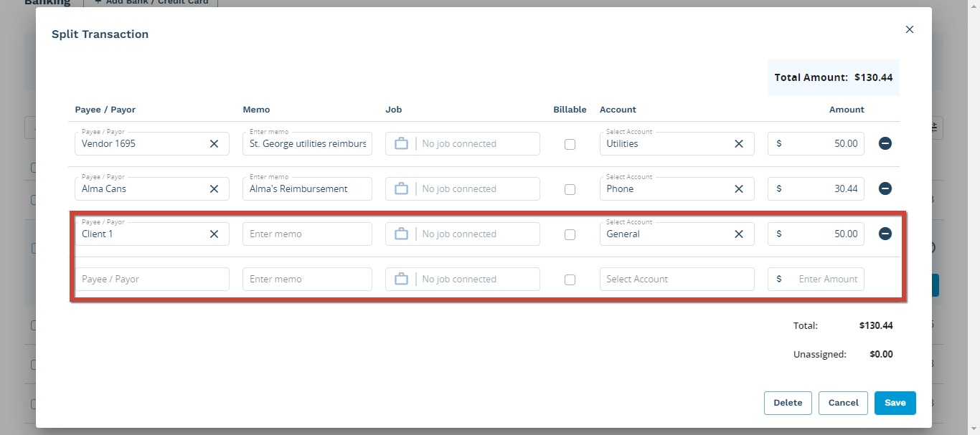The image size is (980, 435).
Task: Open the empty Select Account dropdown
Action: (677, 279)
